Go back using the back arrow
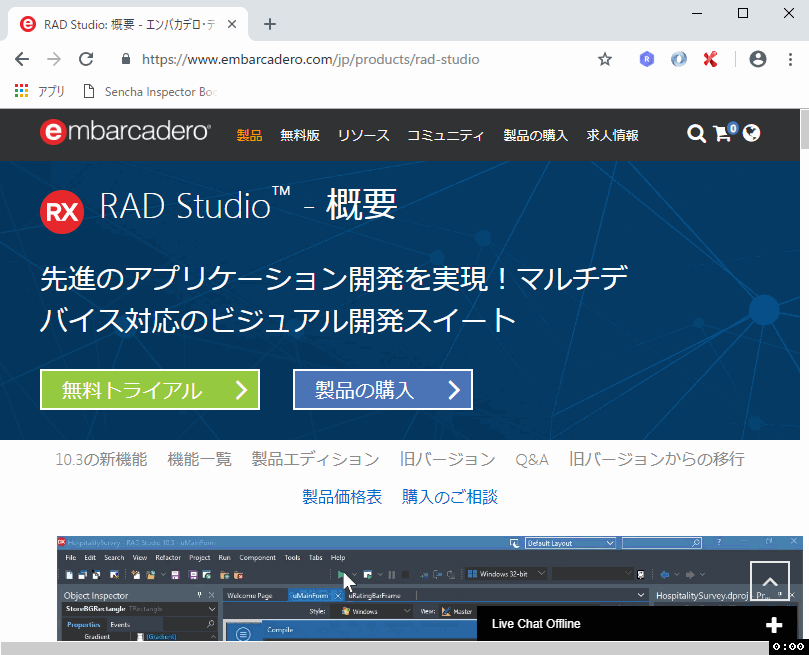 pyautogui.click(x=22, y=60)
